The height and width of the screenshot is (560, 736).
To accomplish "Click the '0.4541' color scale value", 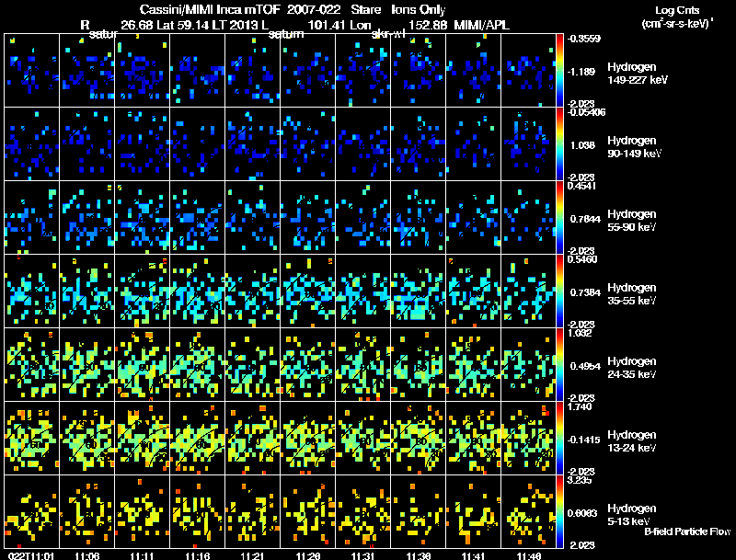I will click(x=581, y=186).
